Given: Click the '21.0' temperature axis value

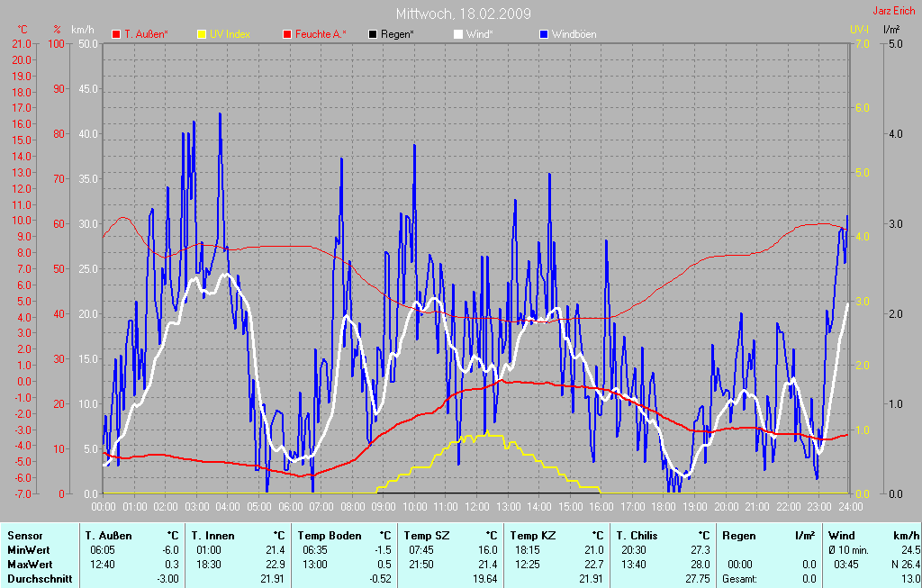Looking at the screenshot, I should (x=22, y=44).
